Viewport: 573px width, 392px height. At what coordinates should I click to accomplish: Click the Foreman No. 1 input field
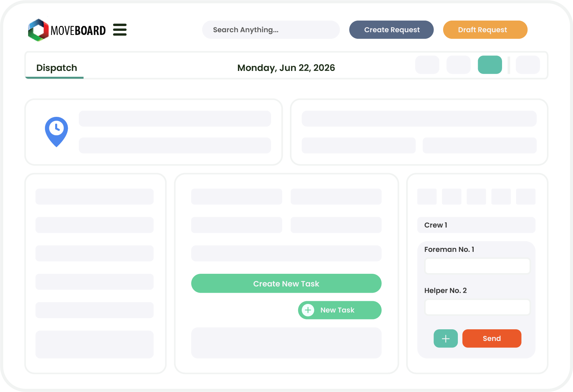point(477,266)
